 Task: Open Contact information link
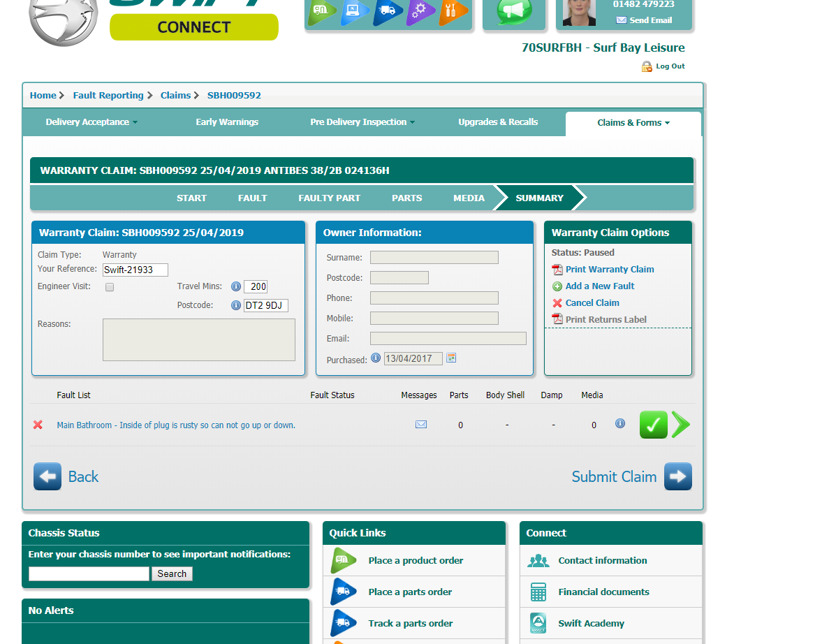[602, 560]
